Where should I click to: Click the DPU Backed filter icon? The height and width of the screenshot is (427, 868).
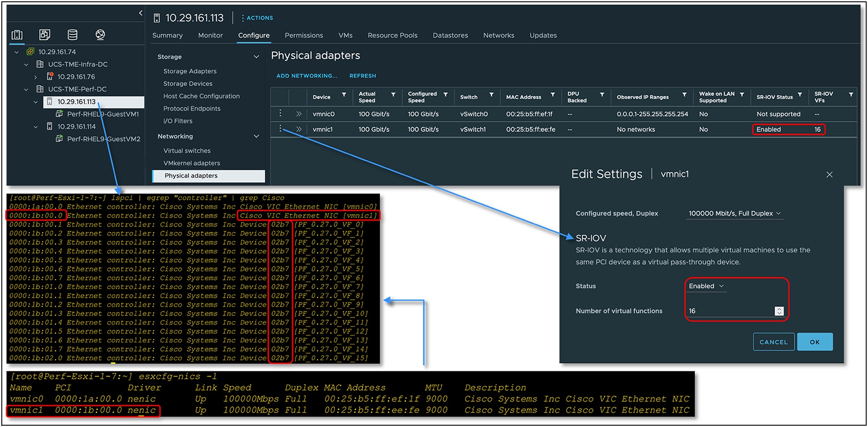point(602,95)
